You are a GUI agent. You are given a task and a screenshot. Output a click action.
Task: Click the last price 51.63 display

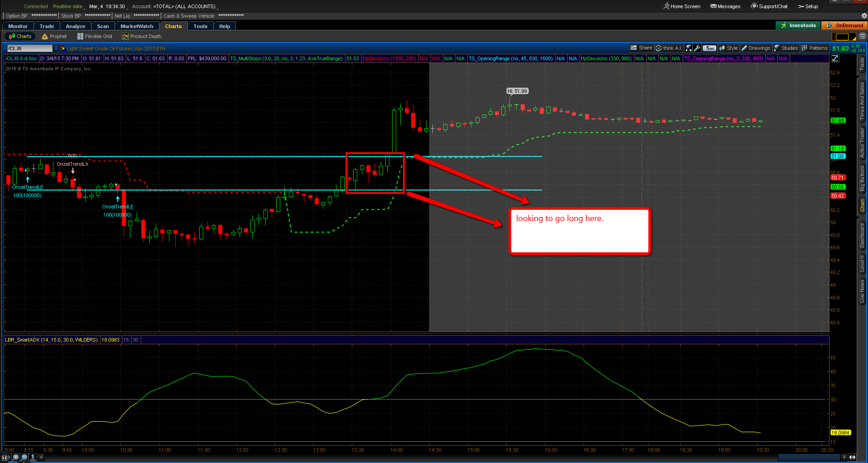[x=840, y=48]
